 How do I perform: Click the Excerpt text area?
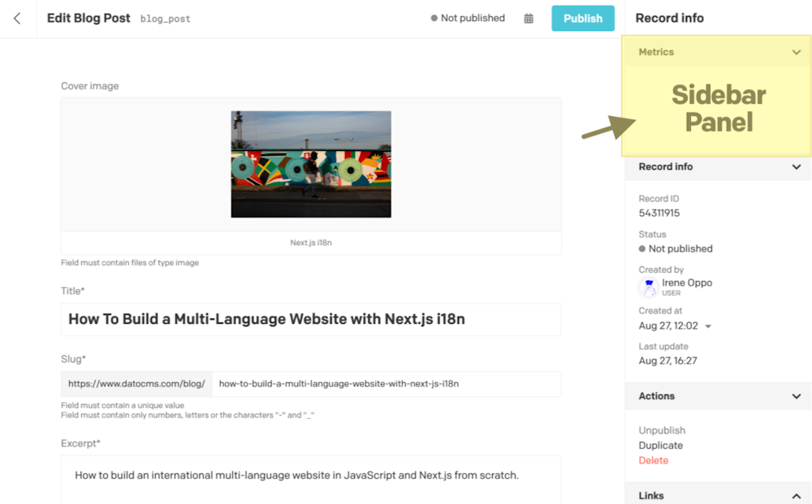(x=311, y=479)
